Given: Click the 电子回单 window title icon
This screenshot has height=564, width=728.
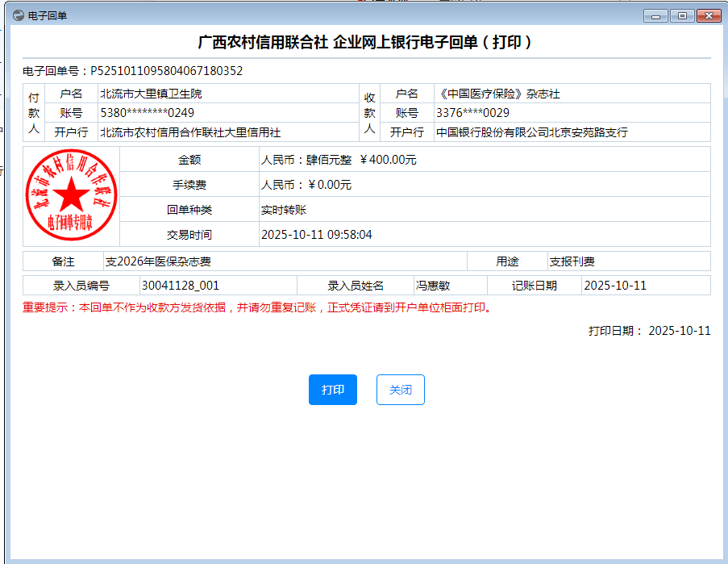Looking at the screenshot, I should [x=19, y=15].
